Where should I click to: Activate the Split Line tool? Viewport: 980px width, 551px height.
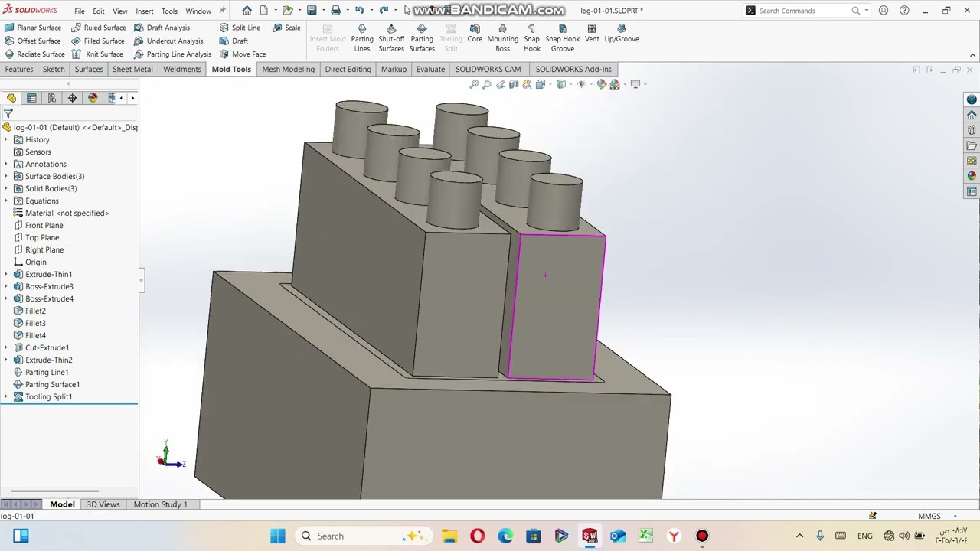pos(240,28)
